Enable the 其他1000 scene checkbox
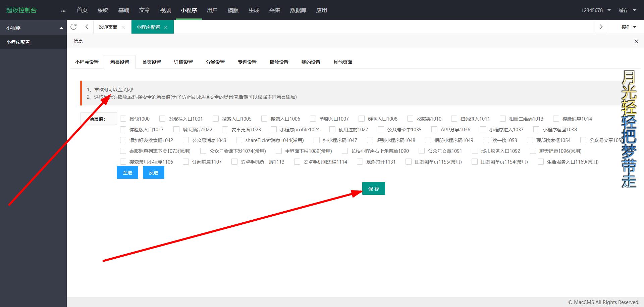The width and height of the screenshot is (644, 307). 123,119
